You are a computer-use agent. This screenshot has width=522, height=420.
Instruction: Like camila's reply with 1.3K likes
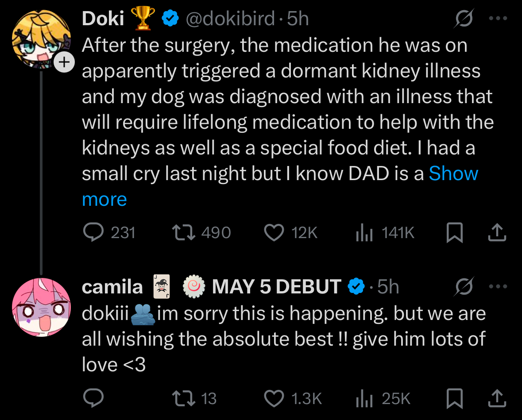[x=274, y=399]
